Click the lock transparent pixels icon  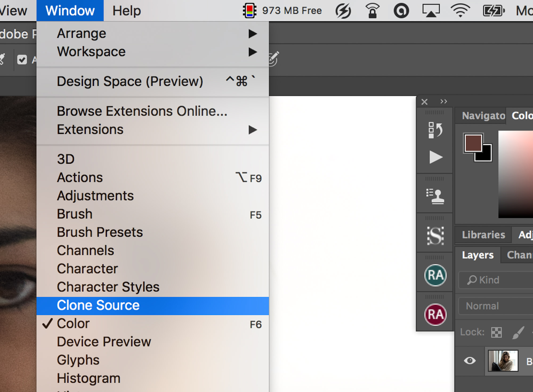(496, 332)
